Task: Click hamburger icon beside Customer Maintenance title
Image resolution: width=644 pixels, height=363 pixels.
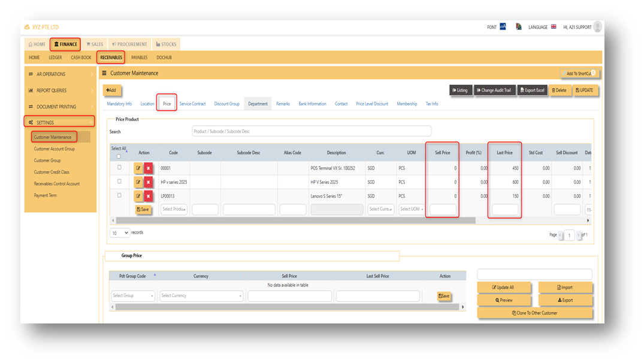Action: (x=104, y=73)
